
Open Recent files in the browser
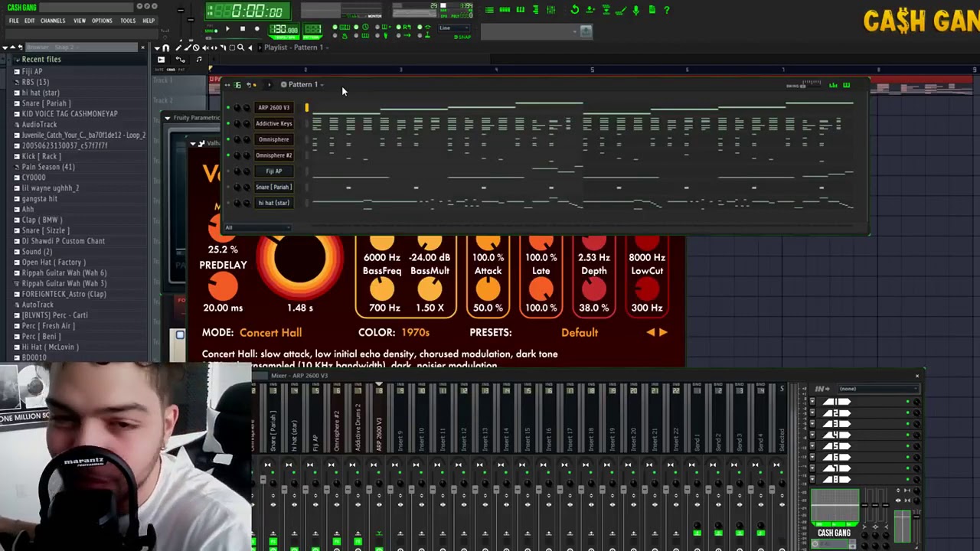(41, 60)
